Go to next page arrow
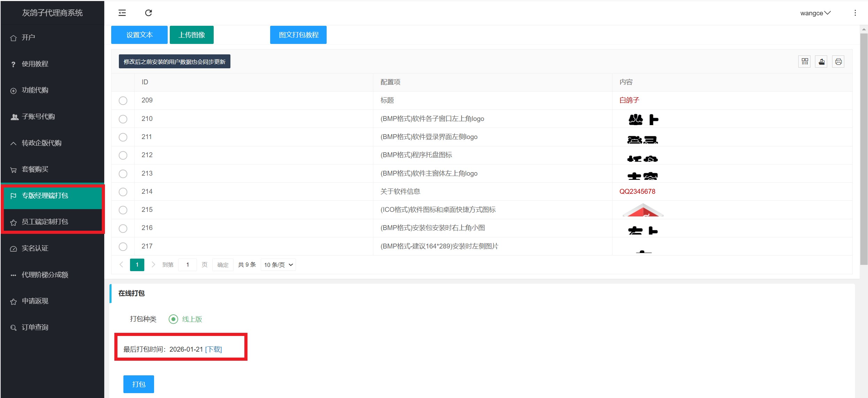Image resolution: width=868 pixels, height=398 pixels. 153,265
